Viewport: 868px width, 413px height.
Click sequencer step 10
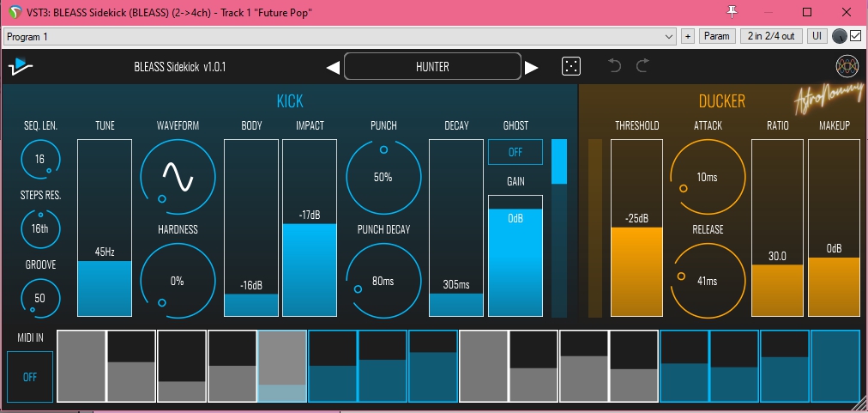coord(533,366)
